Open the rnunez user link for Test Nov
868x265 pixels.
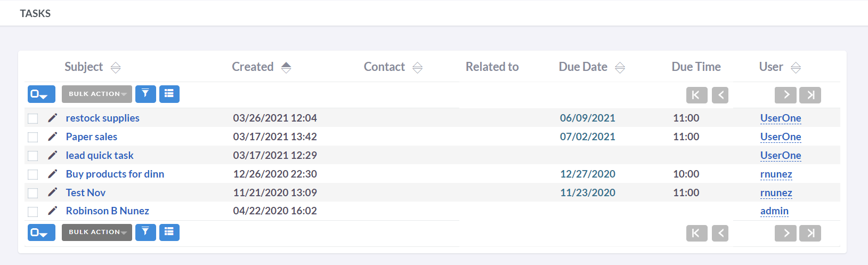click(x=776, y=192)
